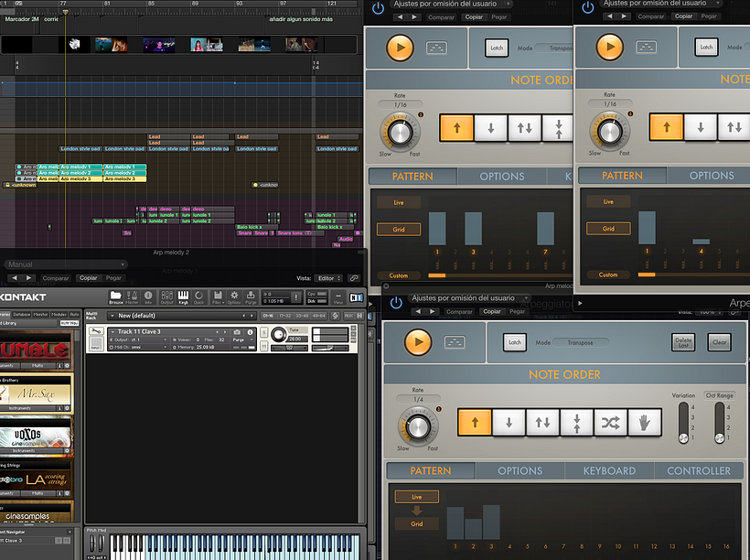Open the Kontakt Files menu
The image size is (750, 560).
[x=218, y=296]
